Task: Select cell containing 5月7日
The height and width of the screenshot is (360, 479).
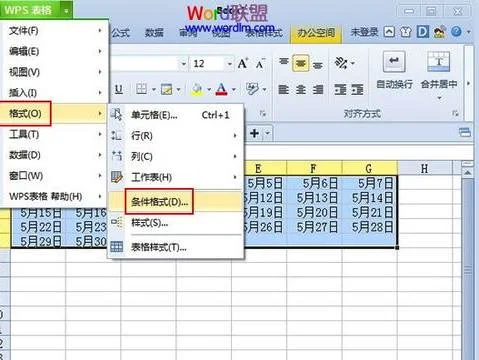Action: [x=369, y=183]
